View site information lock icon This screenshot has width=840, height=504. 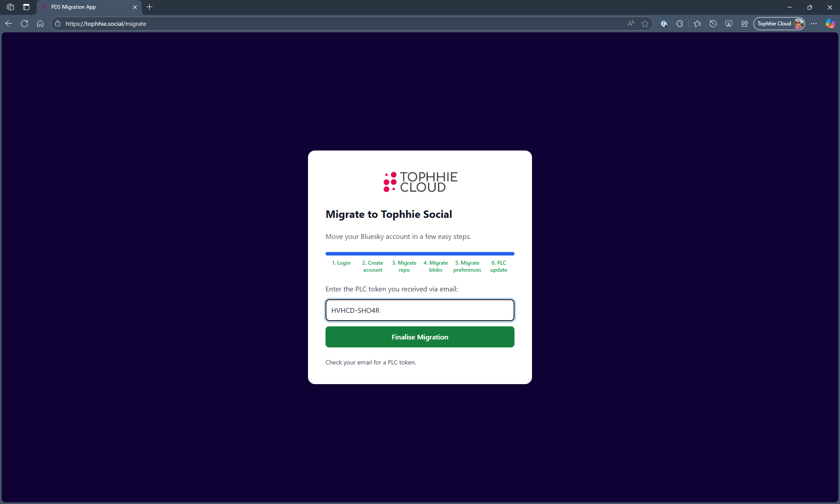click(x=58, y=24)
